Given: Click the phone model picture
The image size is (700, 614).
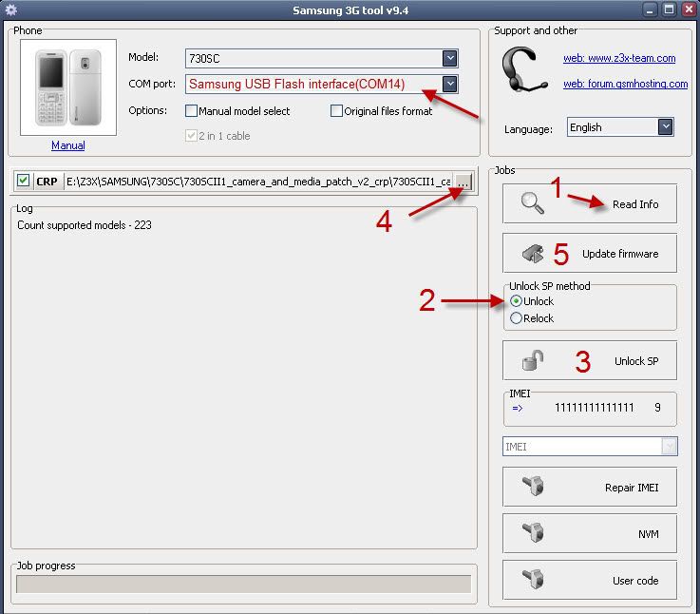Looking at the screenshot, I should [68, 87].
